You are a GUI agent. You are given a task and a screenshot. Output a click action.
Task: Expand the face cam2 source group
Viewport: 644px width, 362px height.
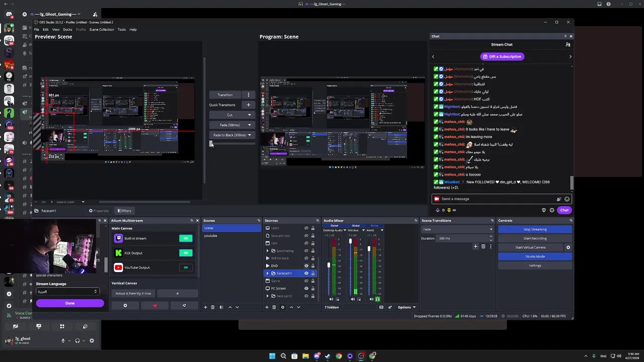click(267, 296)
